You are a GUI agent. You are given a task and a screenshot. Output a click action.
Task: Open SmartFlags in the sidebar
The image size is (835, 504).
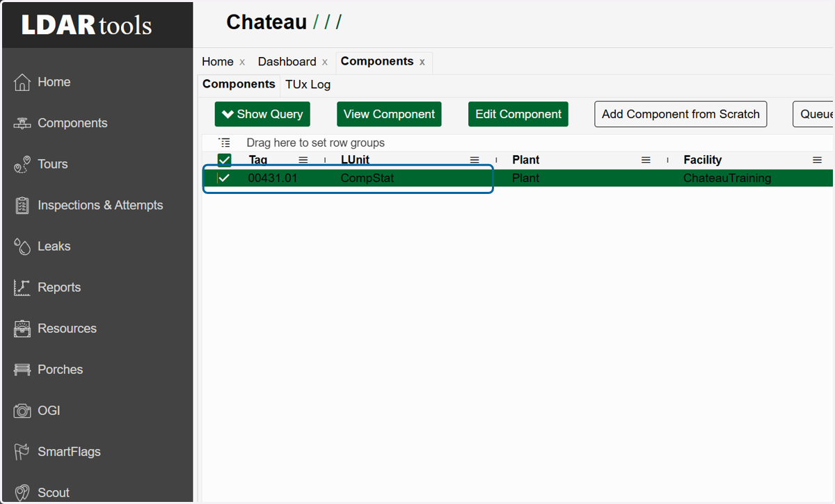pos(69,451)
